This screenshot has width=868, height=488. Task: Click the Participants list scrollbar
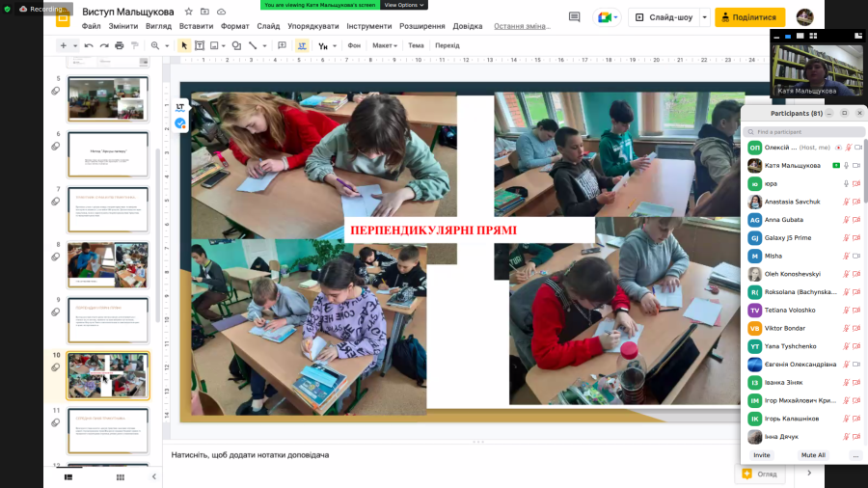pos(865,172)
